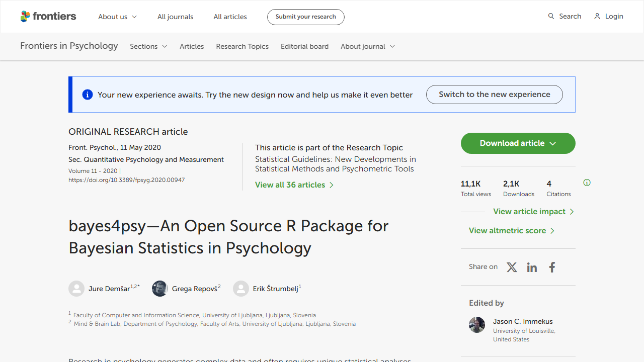Expand the Sections dropdown
Image resolution: width=644 pixels, height=362 pixels.
(148, 46)
